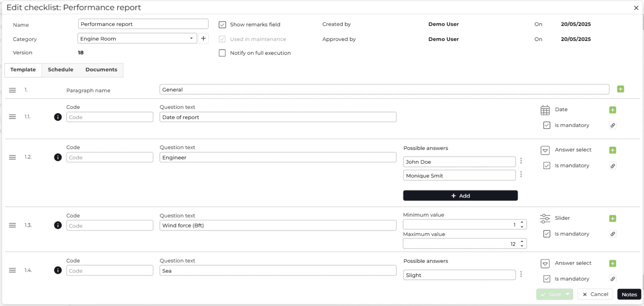Click the Slider type icon for Wind force
Screen dimensions: 644x306
coord(545,218)
